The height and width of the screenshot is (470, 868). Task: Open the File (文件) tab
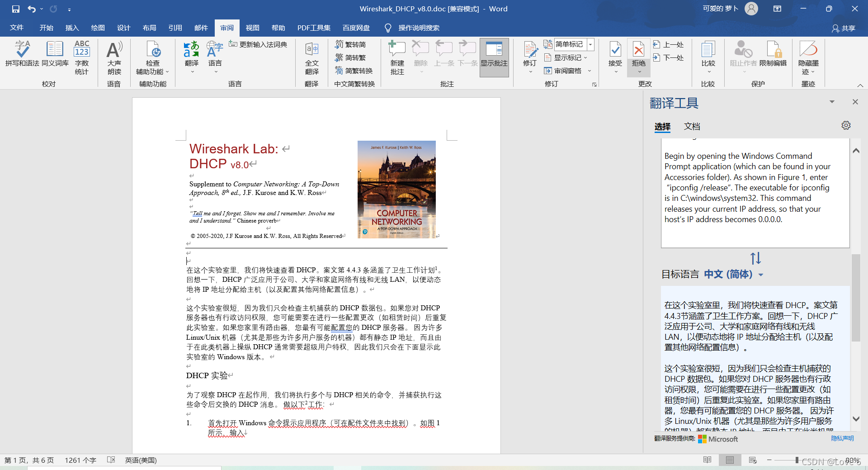[x=17, y=28]
